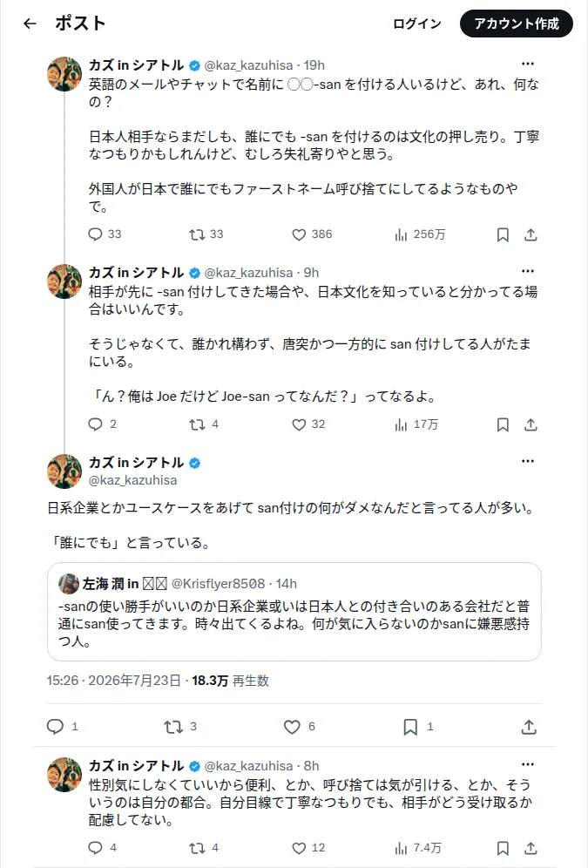The width and height of the screenshot is (588, 868).
Task: Open the 15:26 · 2026年7月23日 timestamp link
Action: [x=113, y=681]
